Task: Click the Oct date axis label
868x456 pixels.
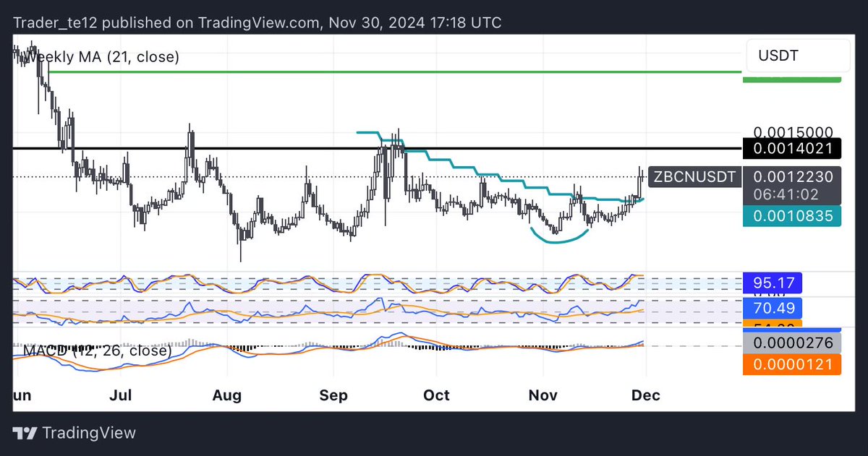Action: 436,395
